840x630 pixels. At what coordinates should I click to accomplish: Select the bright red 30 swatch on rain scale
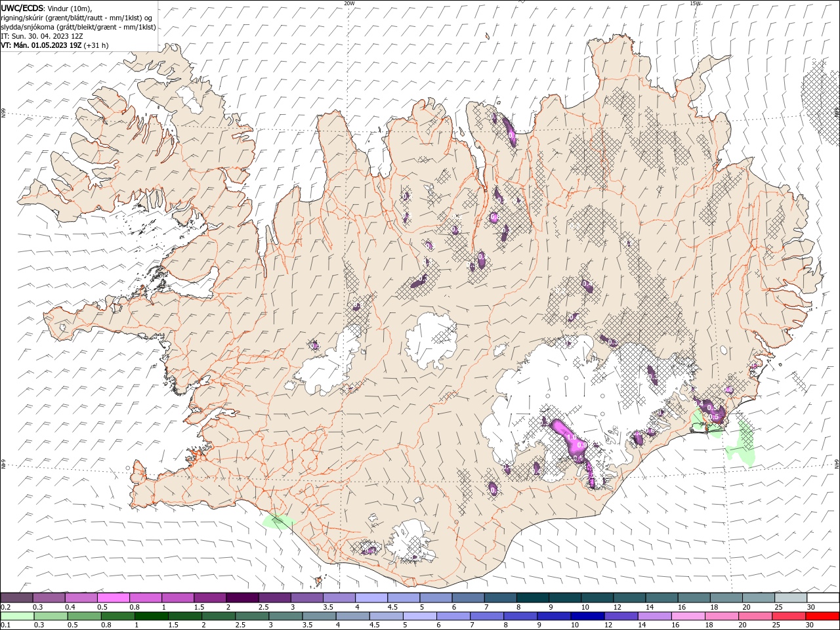click(x=822, y=616)
